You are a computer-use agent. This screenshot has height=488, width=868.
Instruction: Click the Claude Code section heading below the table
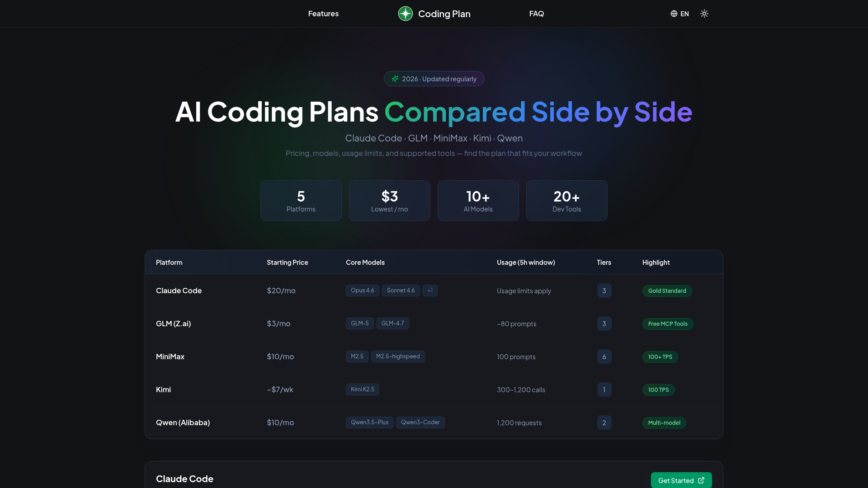pos(184,479)
